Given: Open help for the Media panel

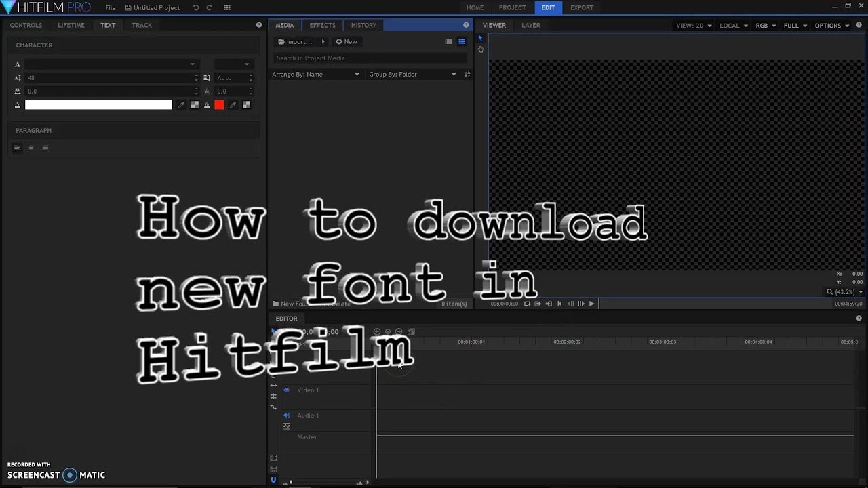Looking at the screenshot, I should pos(466,25).
